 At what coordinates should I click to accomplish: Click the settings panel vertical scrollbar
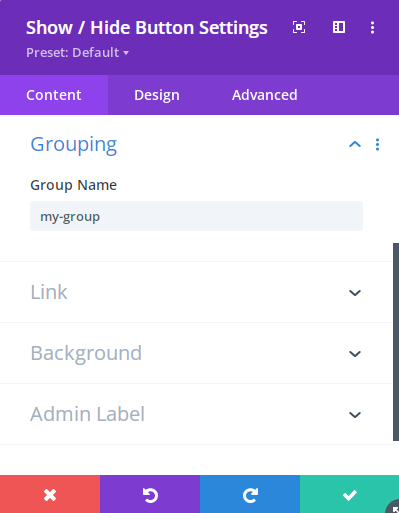396,342
